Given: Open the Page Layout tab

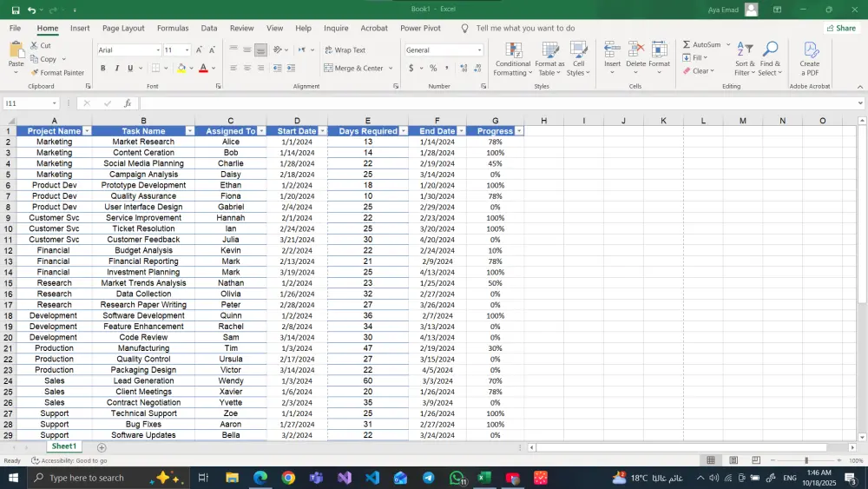Looking at the screenshot, I should click(123, 29).
